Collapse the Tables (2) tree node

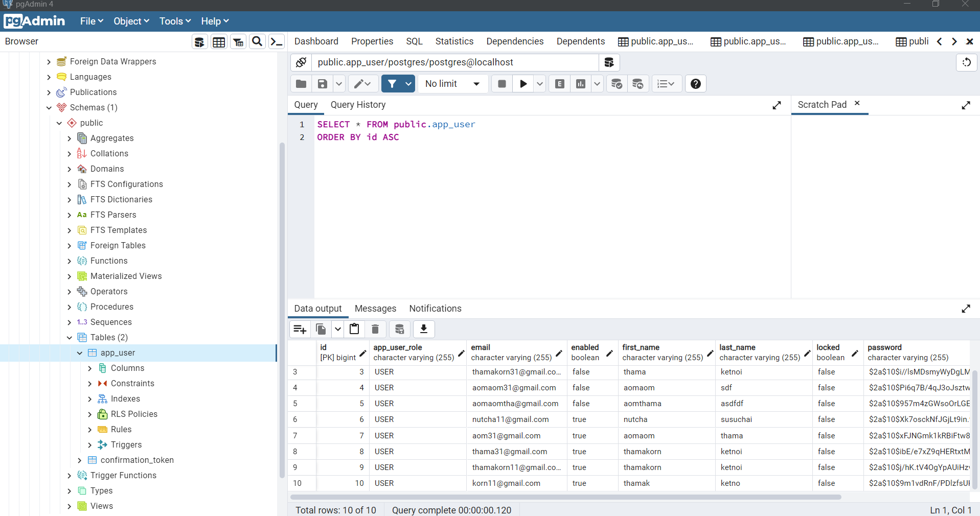coord(70,338)
